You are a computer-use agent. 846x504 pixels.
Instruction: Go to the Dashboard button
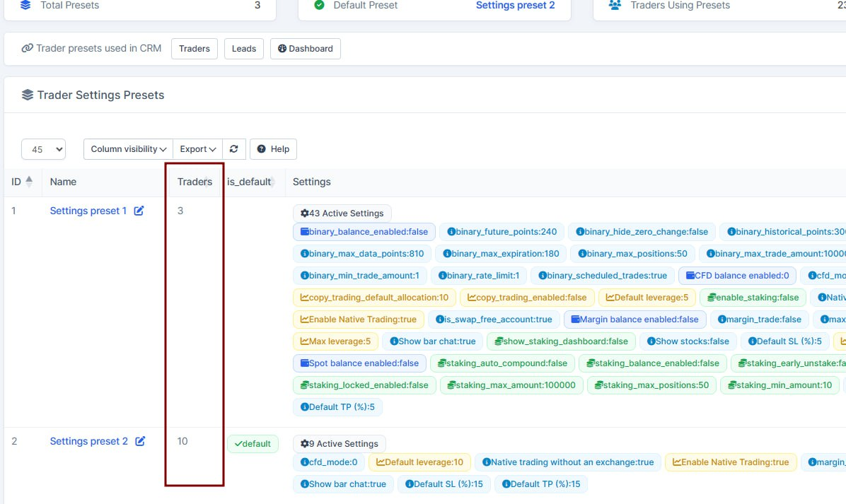click(306, 49)
